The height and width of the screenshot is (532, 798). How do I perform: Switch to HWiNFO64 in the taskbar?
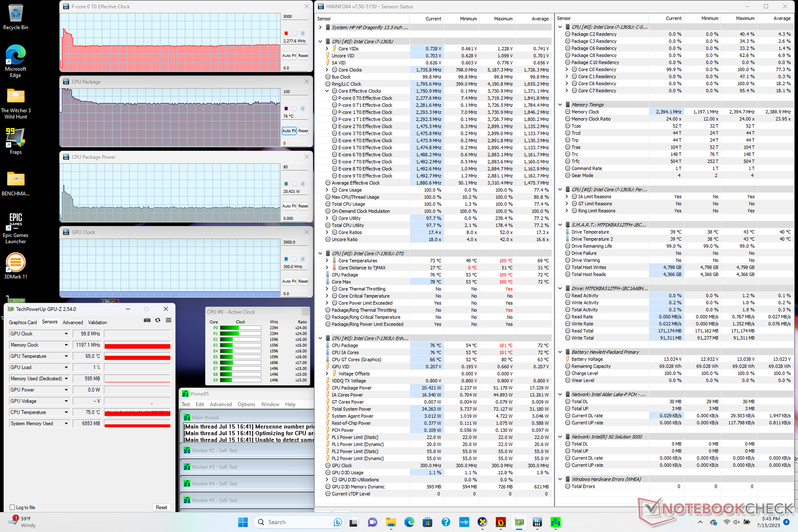(x=537, y=522)
